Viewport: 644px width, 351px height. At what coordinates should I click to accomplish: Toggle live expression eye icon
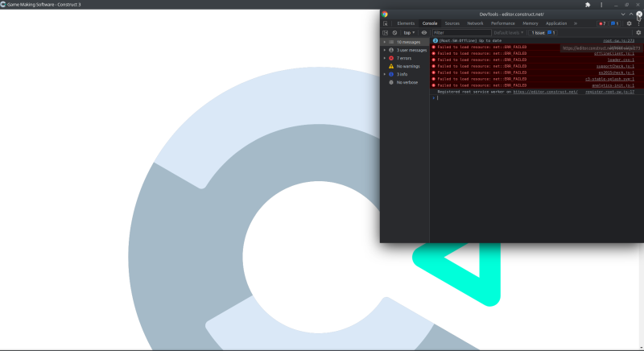coord(424,33)
